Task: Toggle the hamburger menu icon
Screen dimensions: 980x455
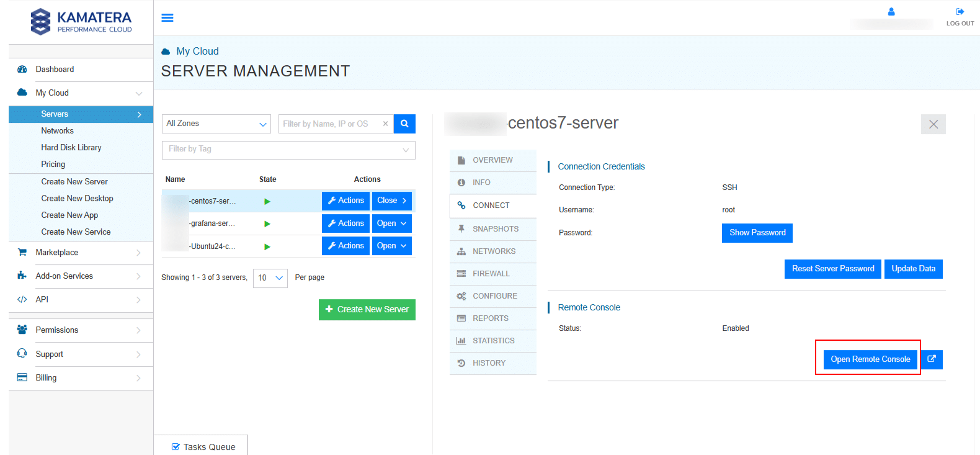Action: tap(167, 18)
